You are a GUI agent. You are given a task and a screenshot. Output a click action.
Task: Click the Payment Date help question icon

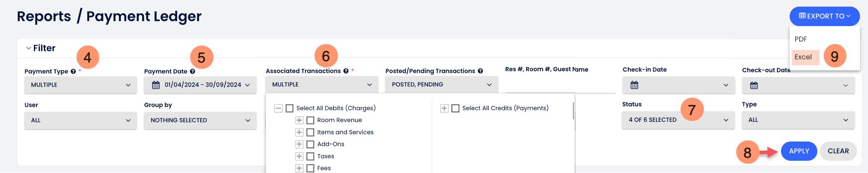point(192,71)
